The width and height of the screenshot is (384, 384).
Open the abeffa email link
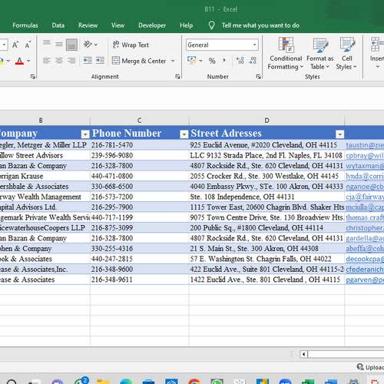coord(365,248)
